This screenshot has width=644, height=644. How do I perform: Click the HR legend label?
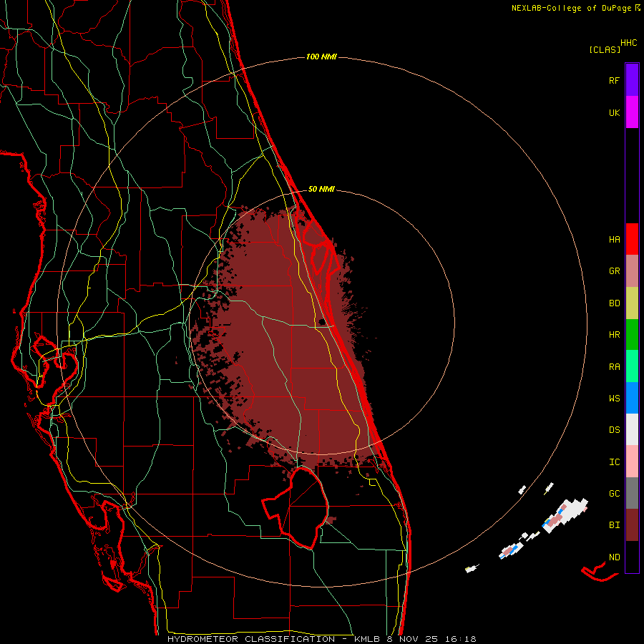point(614,335)
